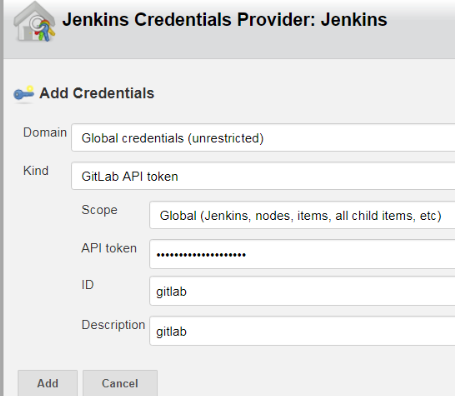This screenshot has width=455, height=396.
Task: Open the Domain dropdown showing Global credentials
Action: pyautogui.click(x=263, y=138)
